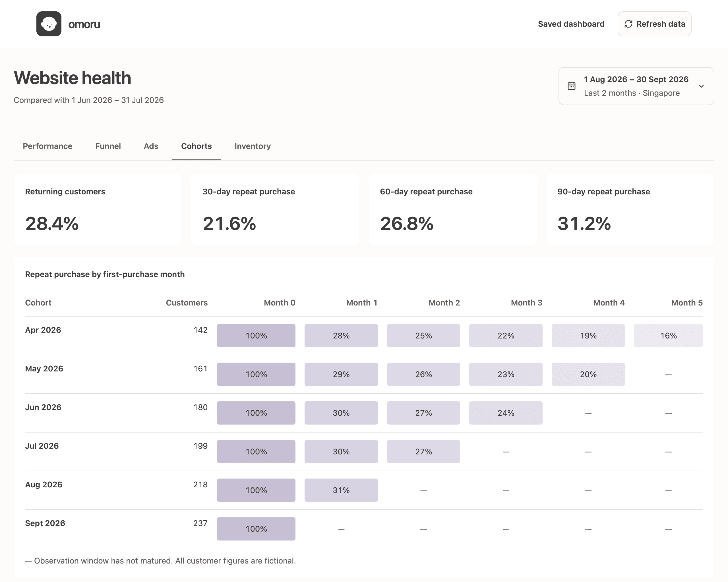Expand the date range chevron
The image size is (728, 582).
701,86
